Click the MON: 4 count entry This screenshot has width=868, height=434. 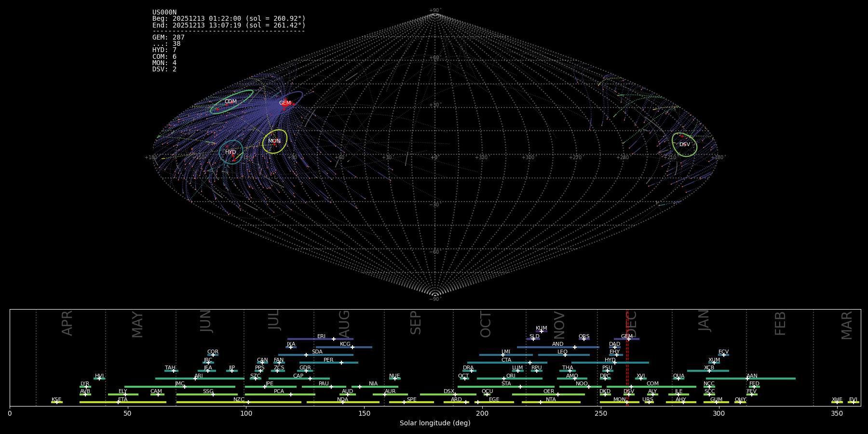click(164, 63)
